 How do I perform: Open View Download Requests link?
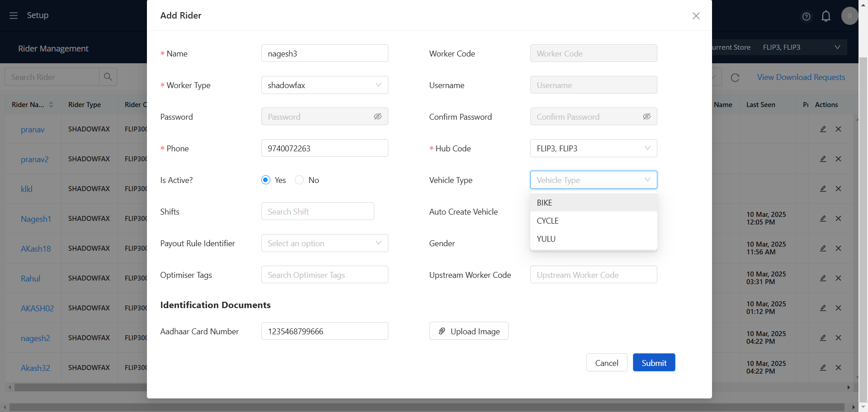(x=801, y=77)
